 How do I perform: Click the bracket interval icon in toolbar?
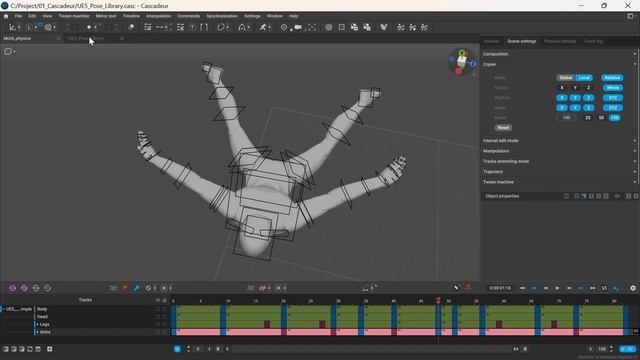click(204, 27)
